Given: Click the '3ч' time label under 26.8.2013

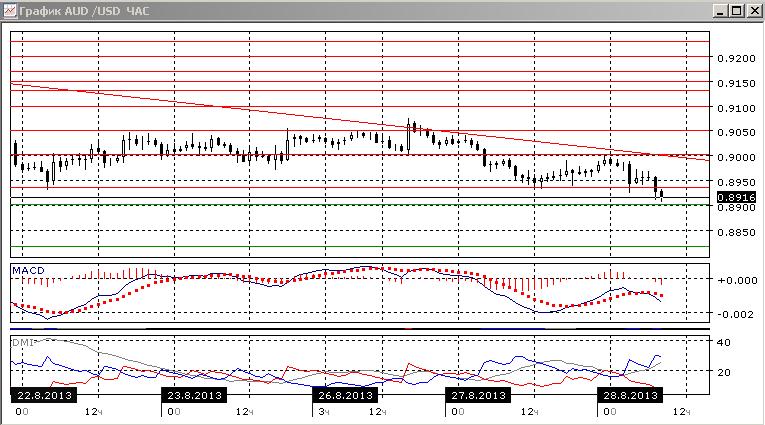Looking at the screenshot, I should (x=323, y=412).
